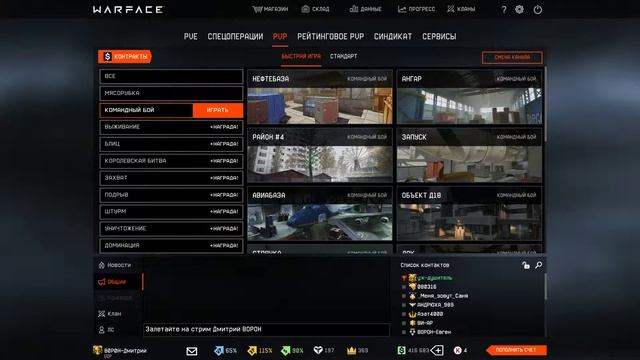Open the Сервисы tab
The height and width of the screenshot is (360, 640).
click(439, 36)
